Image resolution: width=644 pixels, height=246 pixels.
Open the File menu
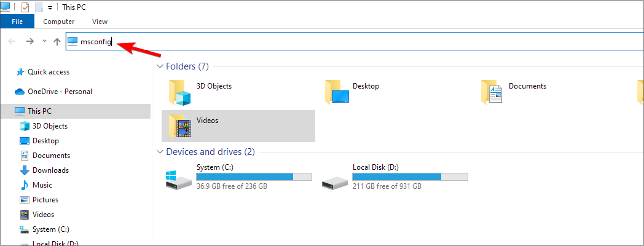tap(17, 22)
